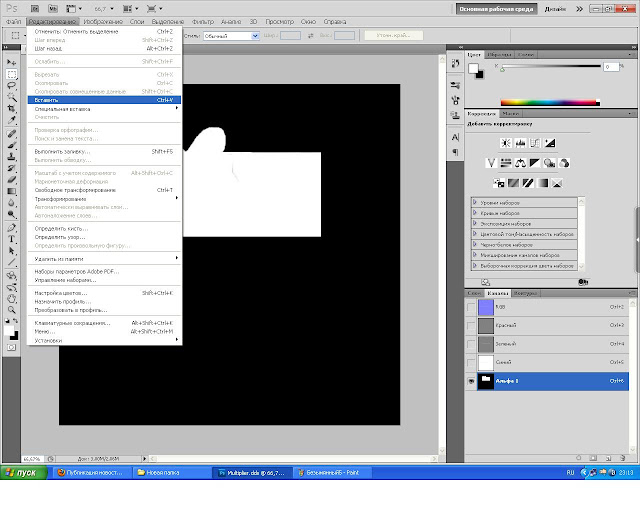640x512 pixels.
Task: Swap foreground and background colors
Action: [15, 321]
